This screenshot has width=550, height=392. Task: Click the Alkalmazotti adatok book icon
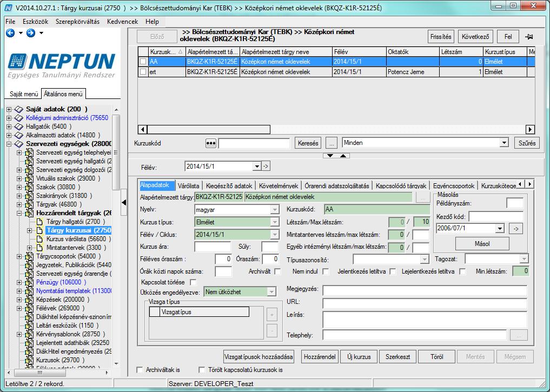(19, 135)
